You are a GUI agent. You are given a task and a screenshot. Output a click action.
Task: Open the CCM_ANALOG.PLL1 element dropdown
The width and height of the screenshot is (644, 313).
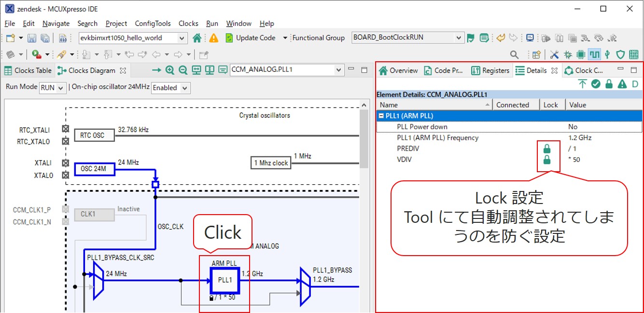click(x=339, y=70)
